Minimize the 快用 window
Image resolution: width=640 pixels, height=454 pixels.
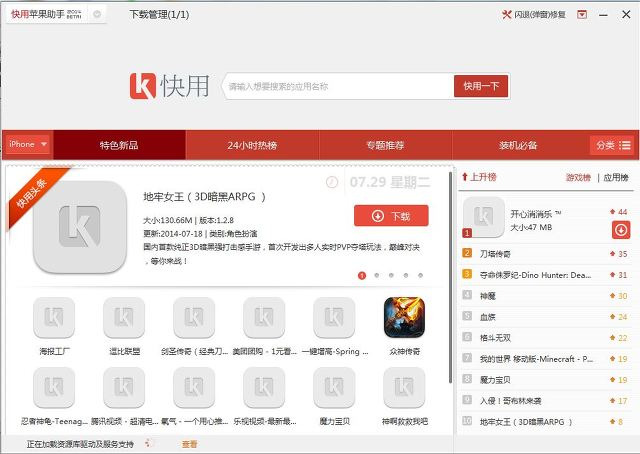[x=604, y=15]
